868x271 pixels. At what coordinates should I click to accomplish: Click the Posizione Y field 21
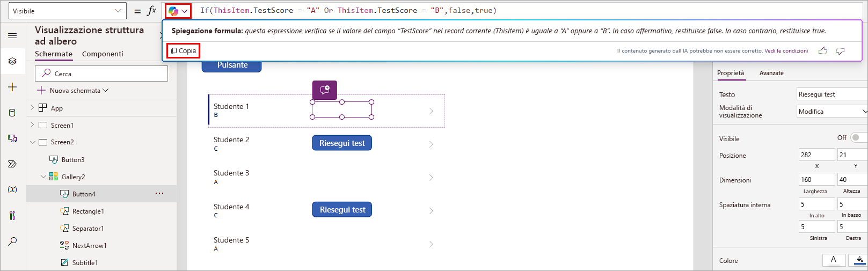(x=852, y=155)
